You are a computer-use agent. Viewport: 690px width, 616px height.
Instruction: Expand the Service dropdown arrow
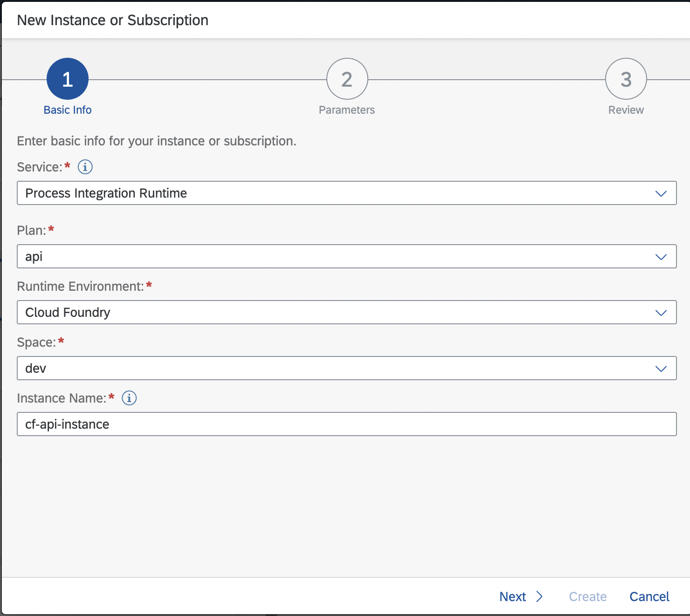(661, 193)
